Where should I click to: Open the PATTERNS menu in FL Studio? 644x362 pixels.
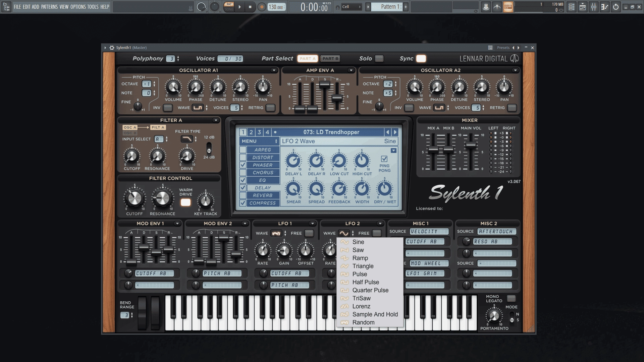(49, 7)
